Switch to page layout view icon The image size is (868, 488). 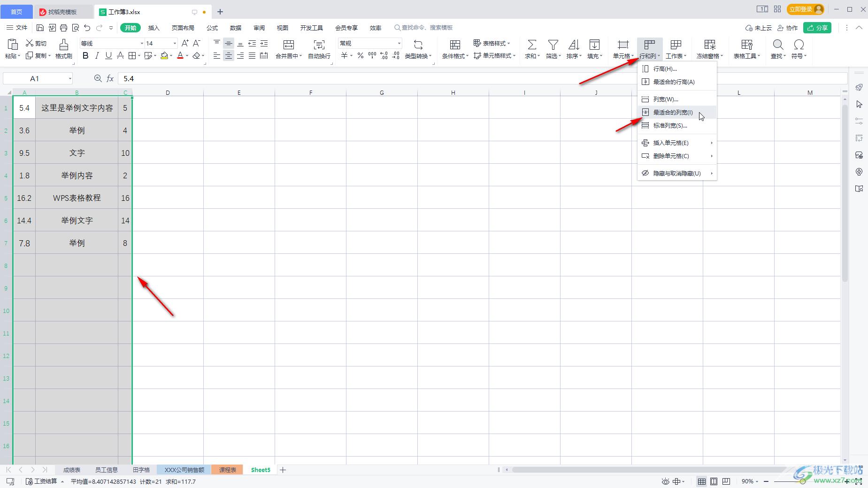[x=714, y=481]
